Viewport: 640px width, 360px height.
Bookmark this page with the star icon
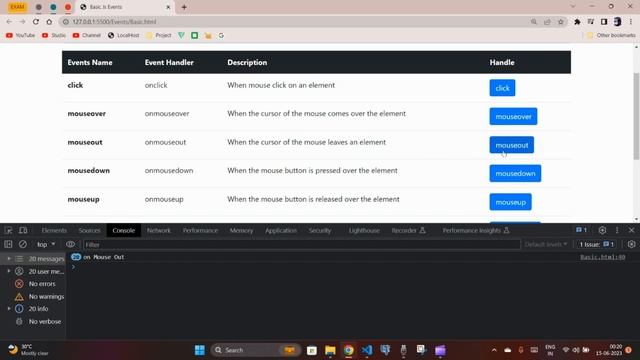click(x=561, y=22)
